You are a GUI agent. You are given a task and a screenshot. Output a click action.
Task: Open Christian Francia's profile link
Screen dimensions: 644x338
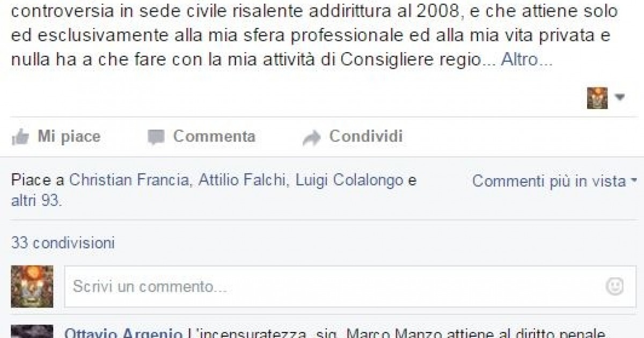pyautogui.click(x=129, y=181)
